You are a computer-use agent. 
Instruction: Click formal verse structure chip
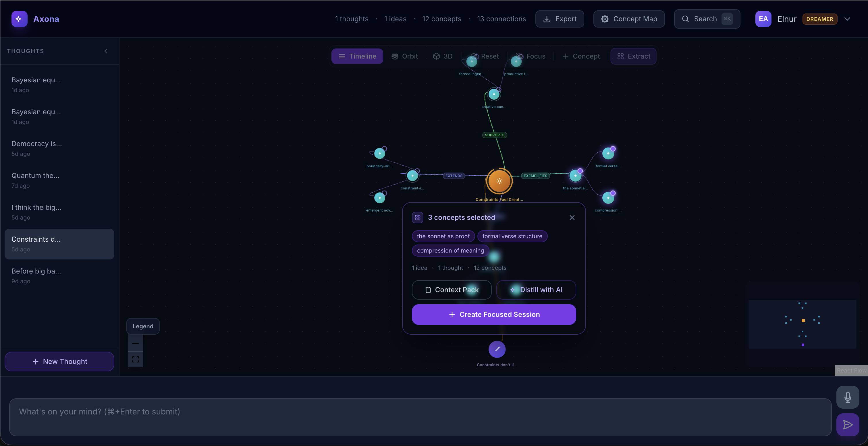click(512, 236)
